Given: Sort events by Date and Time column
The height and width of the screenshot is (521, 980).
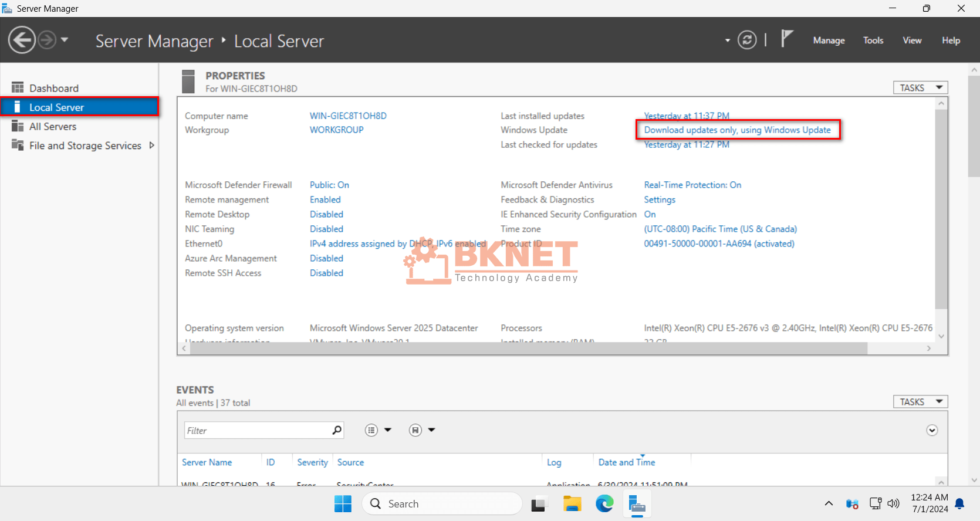Looking at the screenshot, I should (x=627, y=462).
